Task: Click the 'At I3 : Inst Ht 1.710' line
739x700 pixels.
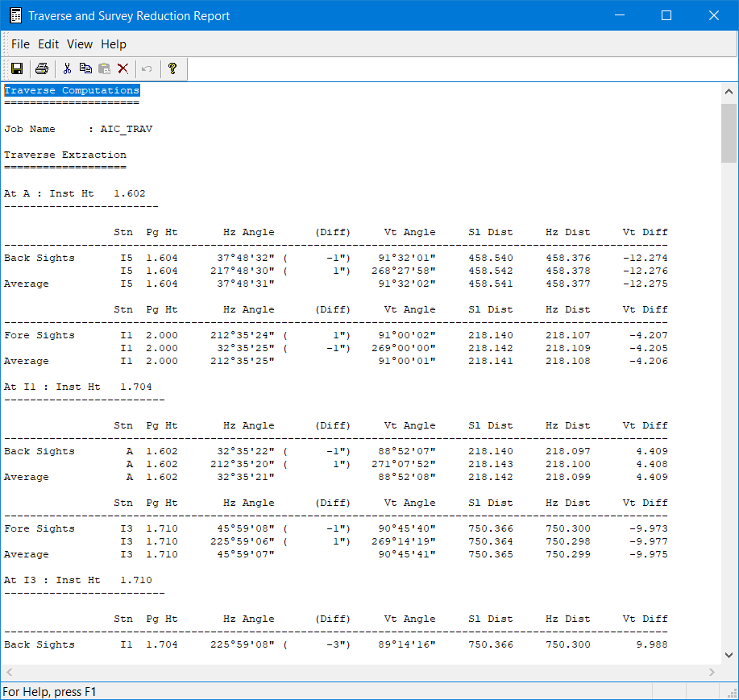Action: pos(78,580)
